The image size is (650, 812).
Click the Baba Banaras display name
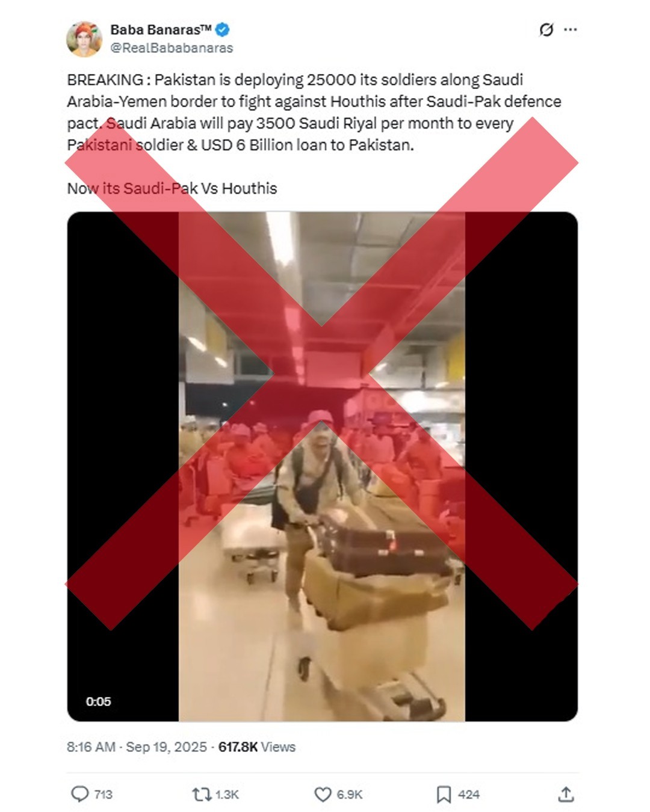click(161, 29)
